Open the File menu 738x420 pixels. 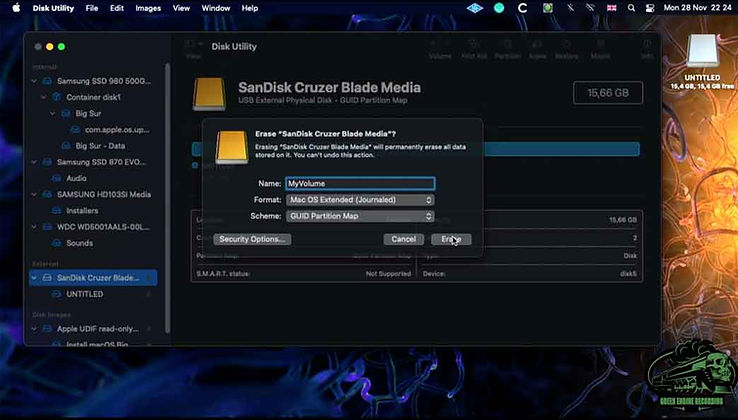pyautogui.click(x=92, y=8)
